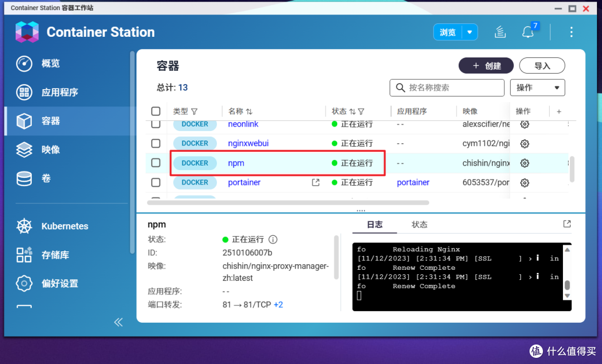Switch to the 日志 log tab
Screen dimensions: 602x364
click(x=375, y=225)
